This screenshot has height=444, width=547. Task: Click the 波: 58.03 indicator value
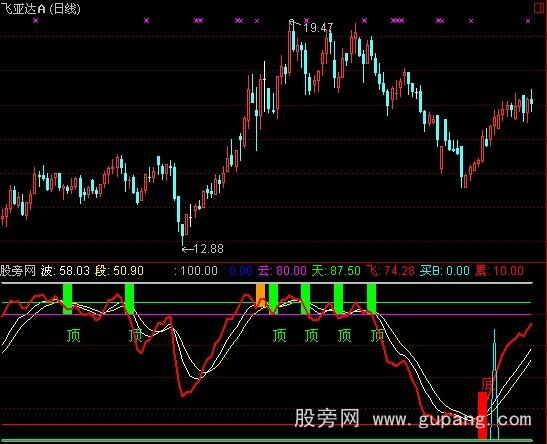pyautogui.click(x=65, y=270)
